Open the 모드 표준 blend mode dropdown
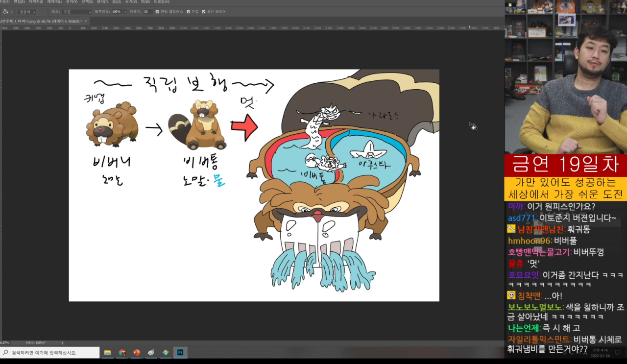The width and height of the screenshot is (627, 364). pos(77,11)
